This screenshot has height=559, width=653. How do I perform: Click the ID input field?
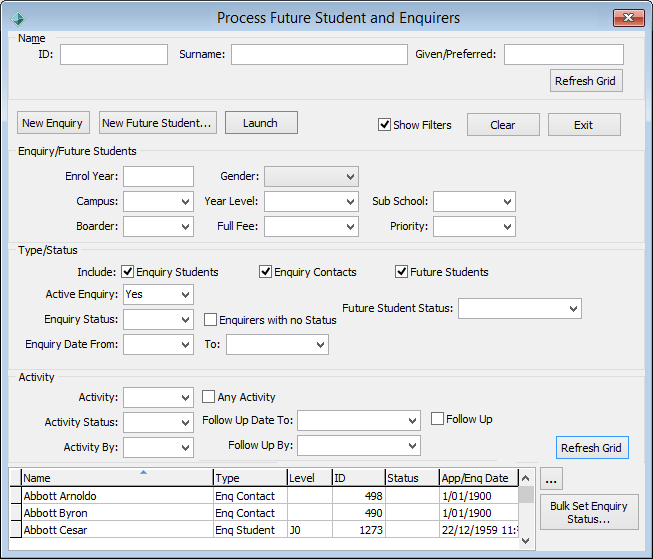coord(114,55)
